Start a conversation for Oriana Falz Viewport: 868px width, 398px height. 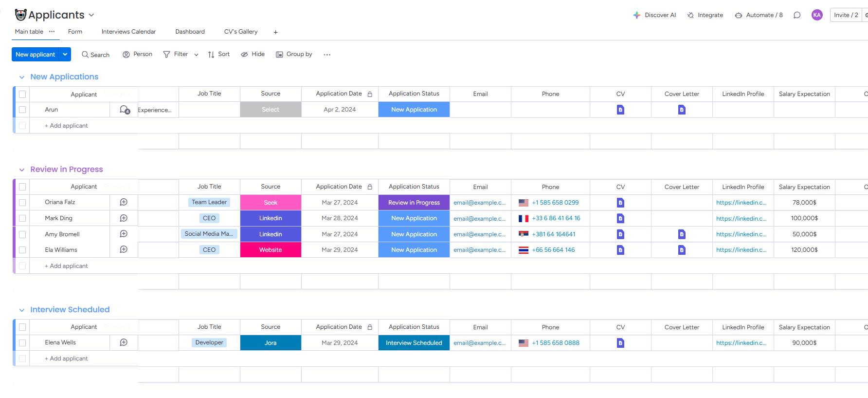point(124,202)
